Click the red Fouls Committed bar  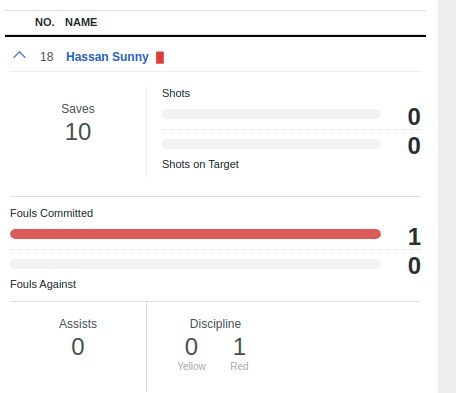click(195, 234)
